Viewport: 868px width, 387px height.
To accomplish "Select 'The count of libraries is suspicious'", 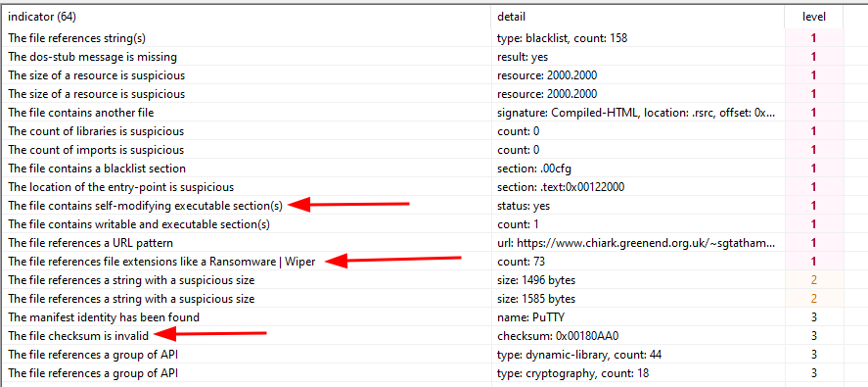I will pyautogui.click(x=96, y=131).
